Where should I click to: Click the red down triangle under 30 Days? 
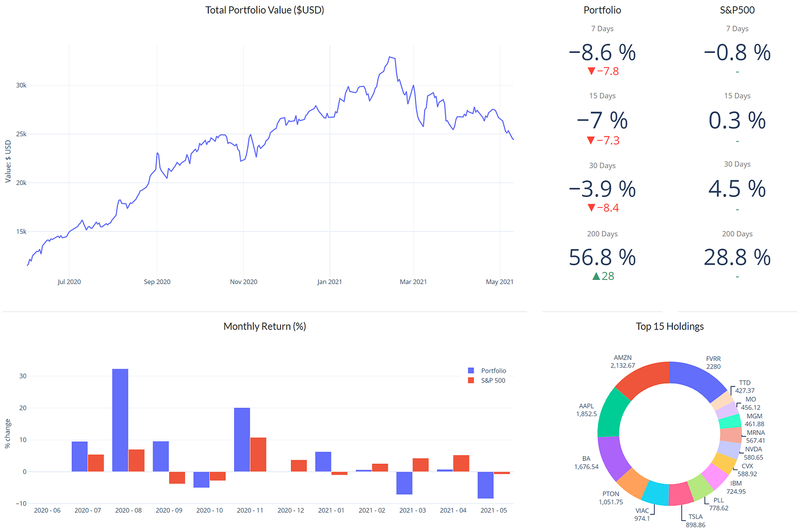click(591, 208)
